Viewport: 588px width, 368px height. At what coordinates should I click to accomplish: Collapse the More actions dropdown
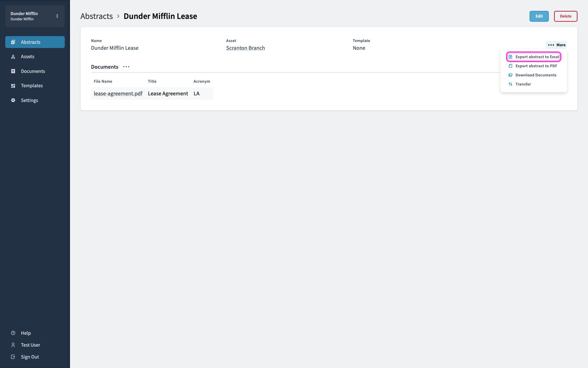(x=556, y=45)
